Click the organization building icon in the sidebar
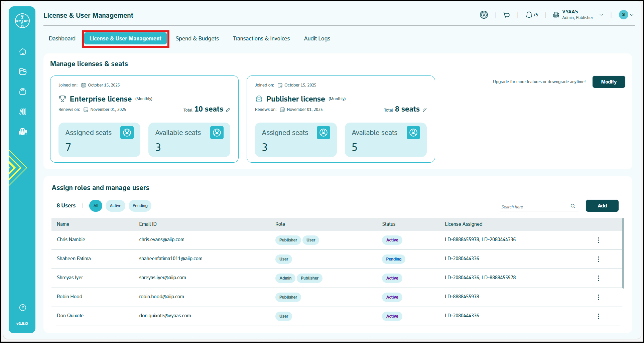The width and height of the screenshot is (644, 343). point(23,132)
